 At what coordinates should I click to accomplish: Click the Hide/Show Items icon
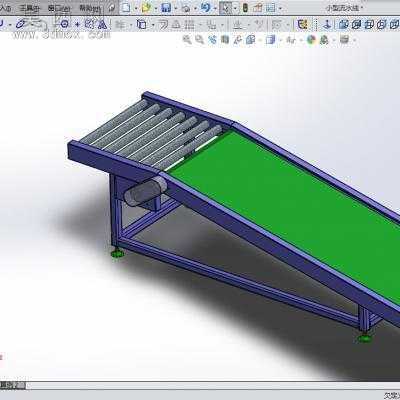291,40
